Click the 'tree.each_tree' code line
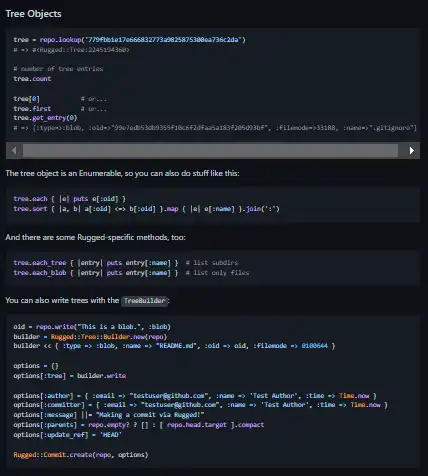 point(96,263)
